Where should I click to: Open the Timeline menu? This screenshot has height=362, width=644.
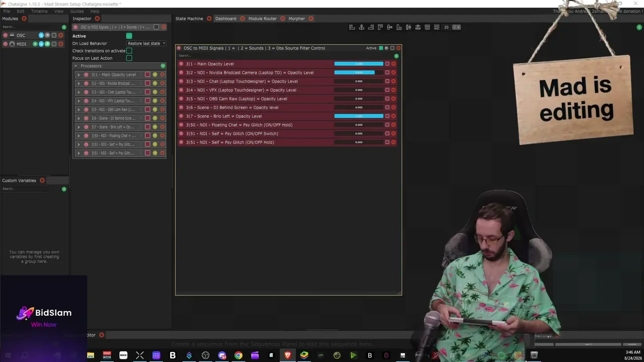39,11
